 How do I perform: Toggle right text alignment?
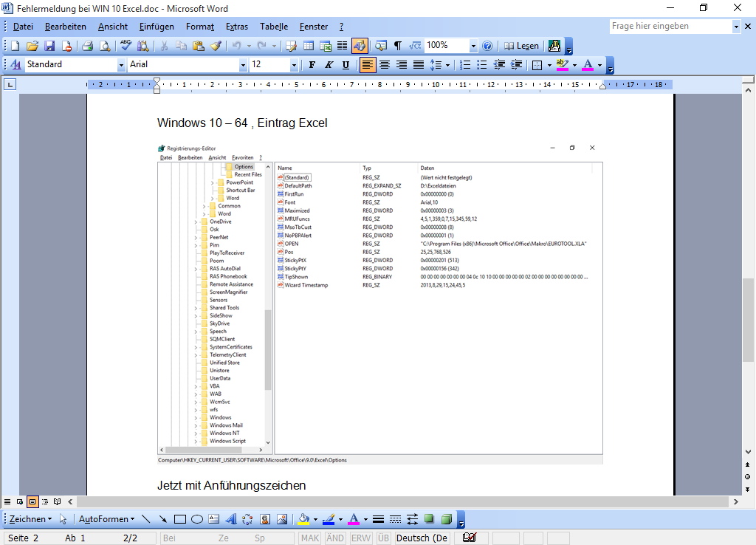pyautogui.click(x=401, y=65)
